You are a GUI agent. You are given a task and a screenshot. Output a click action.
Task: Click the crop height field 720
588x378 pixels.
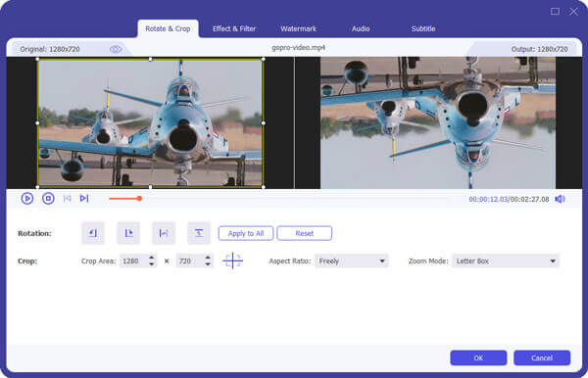tap(190, 261)
